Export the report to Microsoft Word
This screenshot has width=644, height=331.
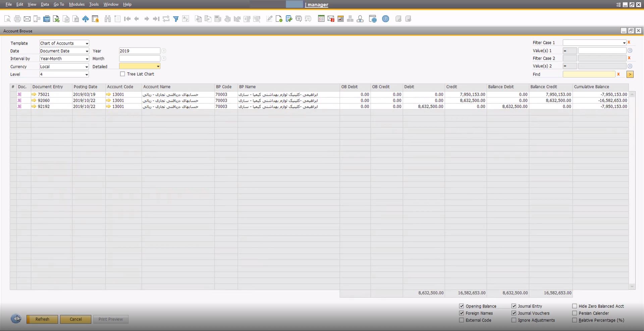(66, 19)
